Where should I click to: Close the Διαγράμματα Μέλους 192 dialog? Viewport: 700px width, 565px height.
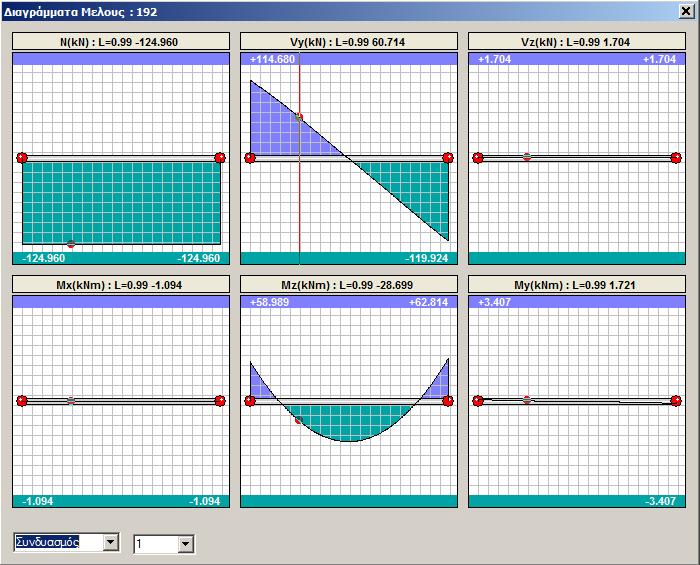686,11
